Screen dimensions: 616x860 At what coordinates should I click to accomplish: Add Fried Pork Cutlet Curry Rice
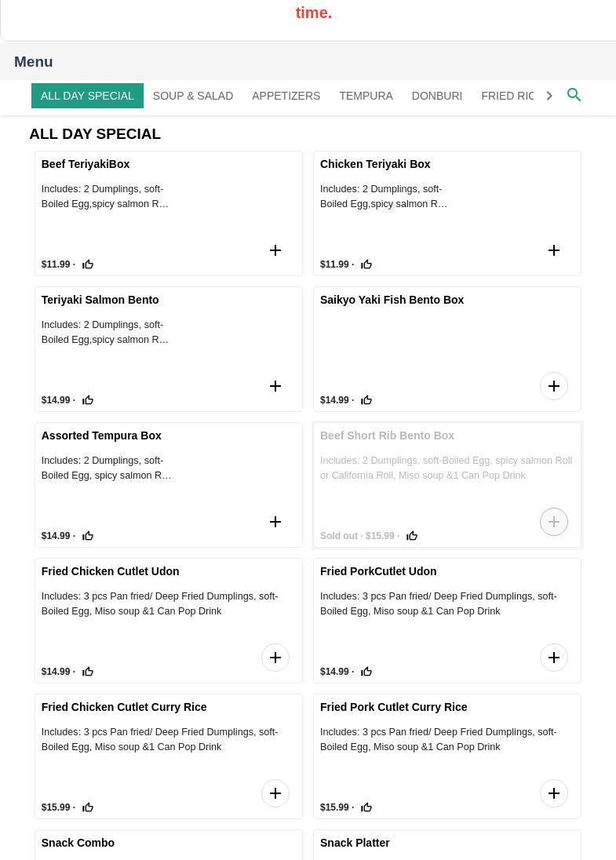554,793
